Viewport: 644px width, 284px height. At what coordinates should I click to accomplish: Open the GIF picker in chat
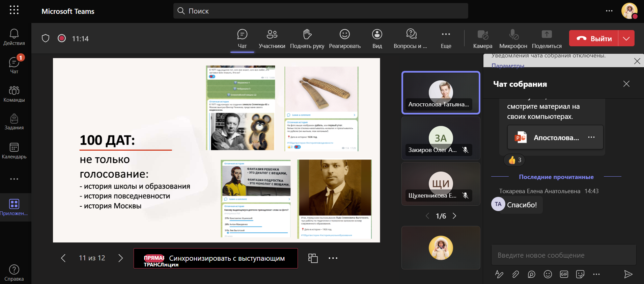coord(564,274)
